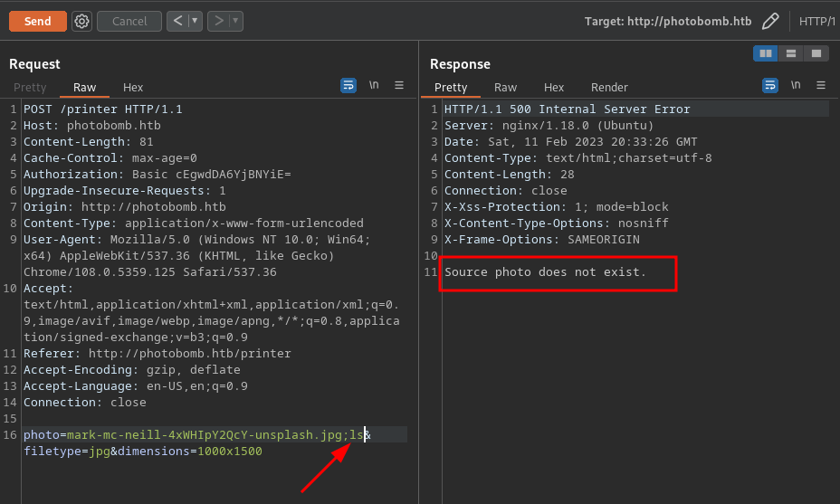Viewport: 840px width, 504px height.
Task: Toggle word wrap in Response panel
Action: [770, 85]
